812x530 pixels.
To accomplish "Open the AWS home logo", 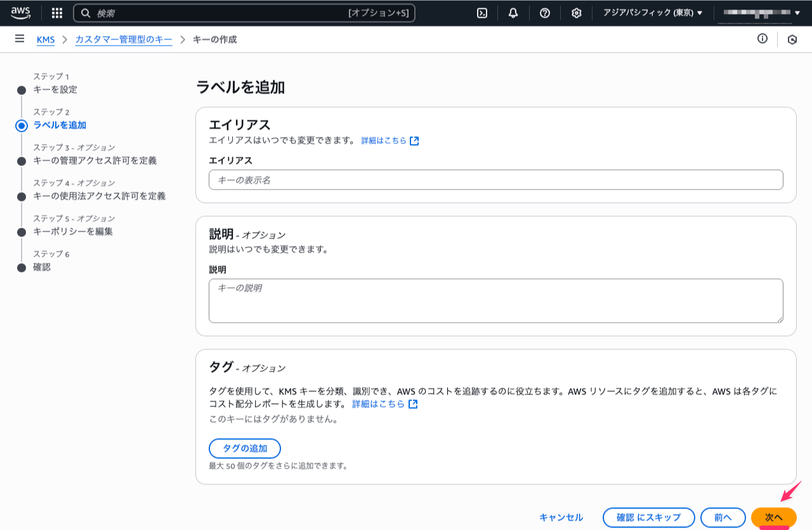I will point(20,13).
